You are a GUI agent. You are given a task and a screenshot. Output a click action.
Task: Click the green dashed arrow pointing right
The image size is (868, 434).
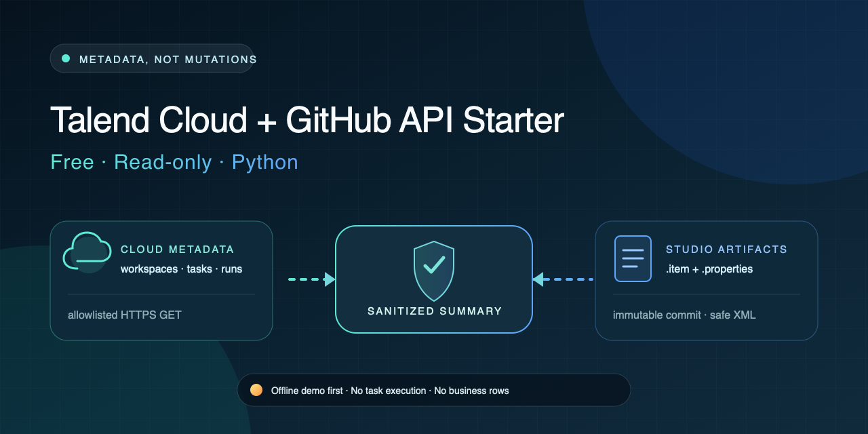point(312,279)
